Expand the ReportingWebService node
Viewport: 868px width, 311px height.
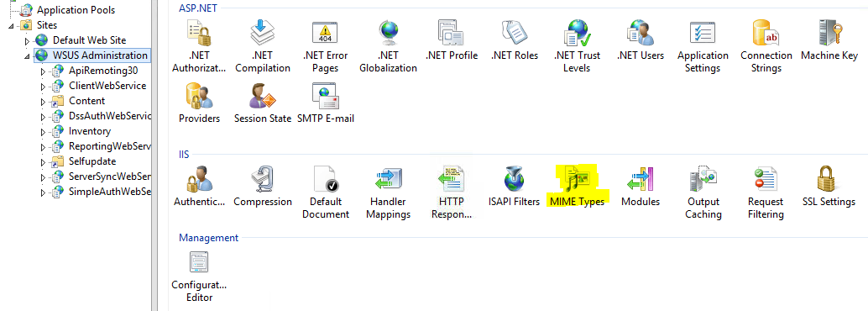tap(43, 147)
